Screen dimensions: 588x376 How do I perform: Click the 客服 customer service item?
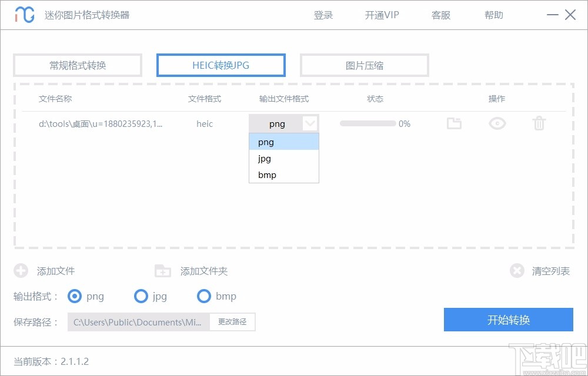pyautogui.click(x=440, y=15)
